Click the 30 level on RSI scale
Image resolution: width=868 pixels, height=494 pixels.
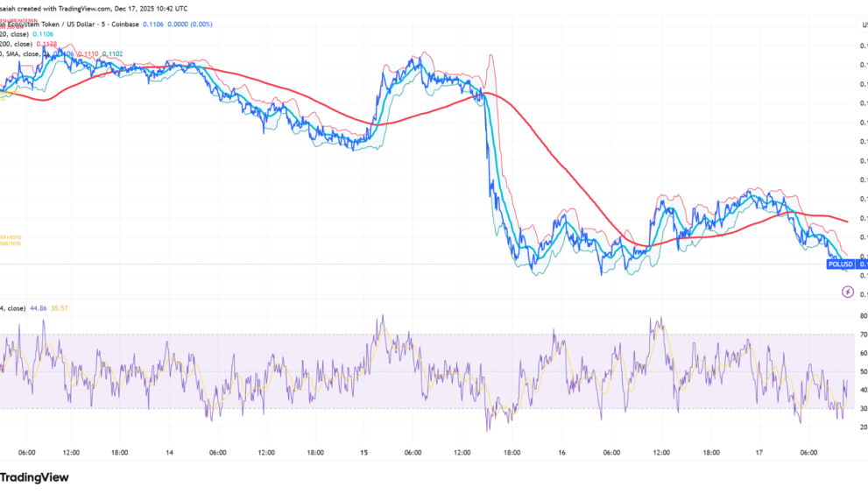click(863, 409)
